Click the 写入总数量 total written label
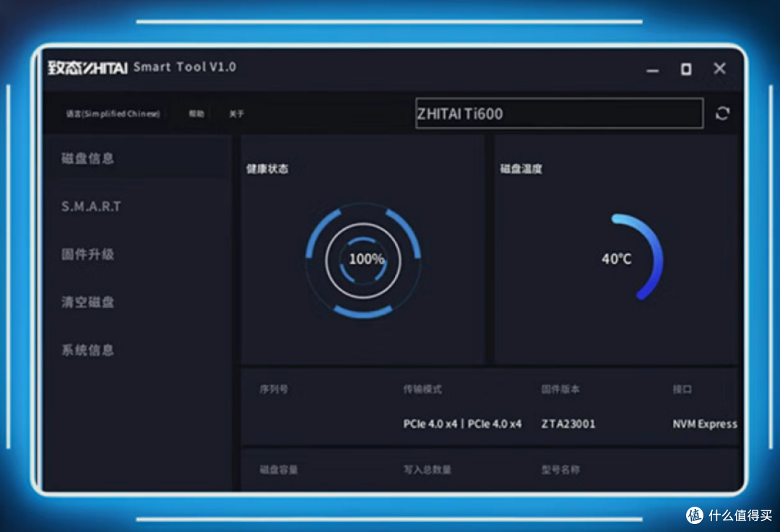The height and width of the screenshot is (532, 780). tap(428, 470)
